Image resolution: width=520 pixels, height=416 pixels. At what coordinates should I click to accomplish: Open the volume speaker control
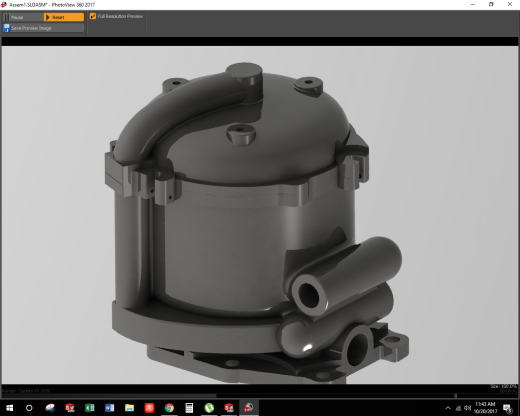468,408
